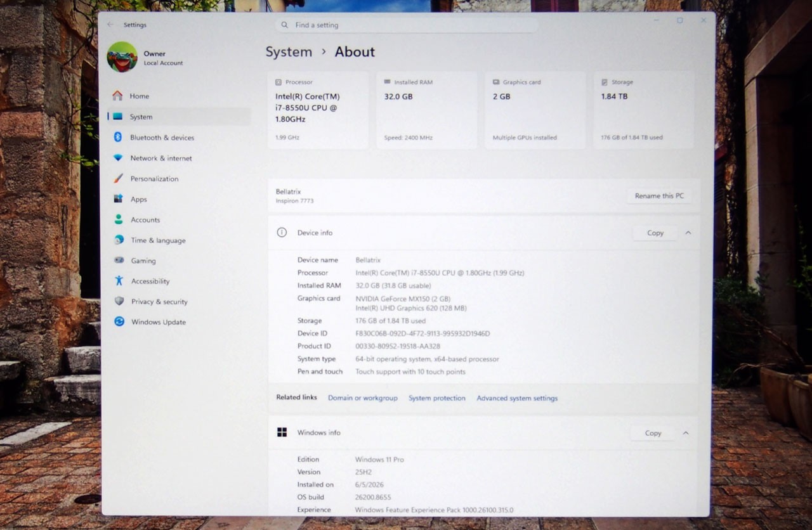Click the Device info circle-i icon
This screenshot has height=530, width=812.
(282, 233)
